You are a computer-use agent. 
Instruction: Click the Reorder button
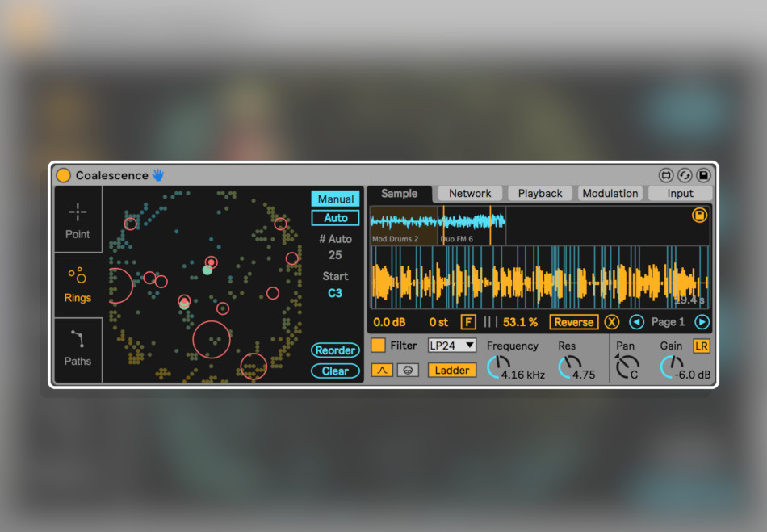point(335,350)
